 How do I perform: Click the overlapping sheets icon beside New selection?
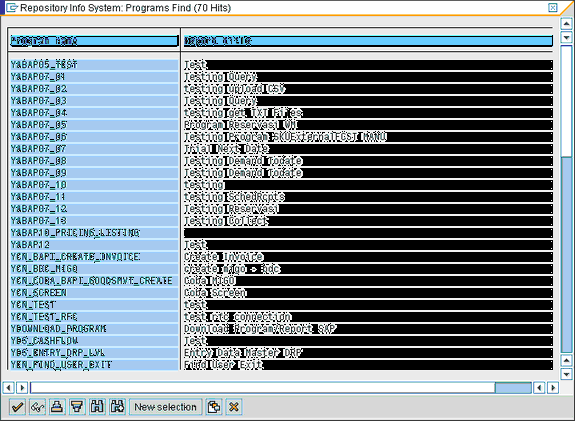point(214,407)
